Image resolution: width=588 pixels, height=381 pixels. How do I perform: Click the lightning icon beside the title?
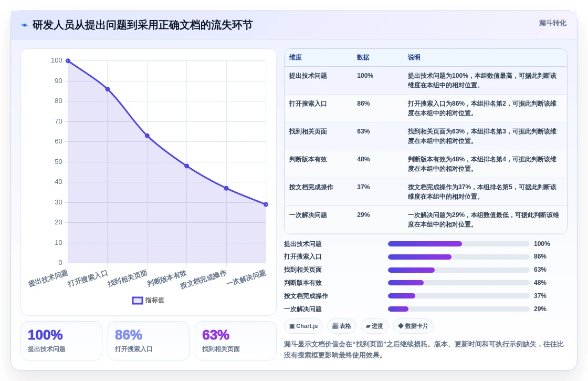pyautogui.click(x=25, y=25)
